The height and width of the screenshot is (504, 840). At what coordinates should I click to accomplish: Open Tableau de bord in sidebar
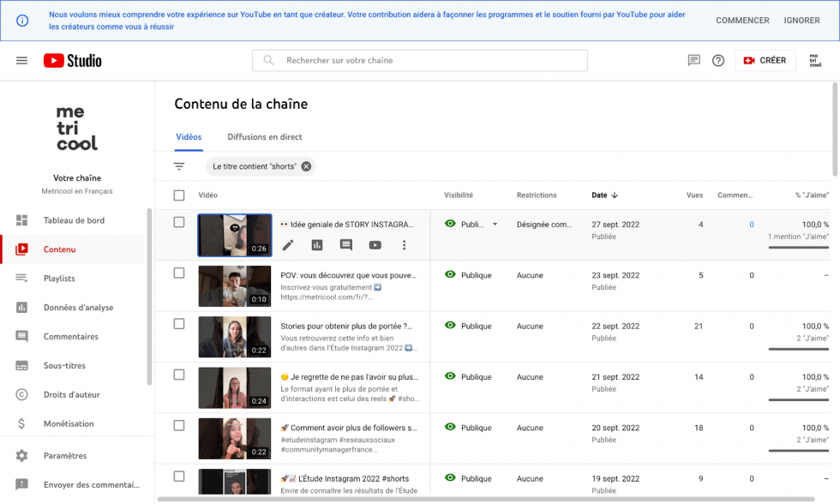[73, 220]
